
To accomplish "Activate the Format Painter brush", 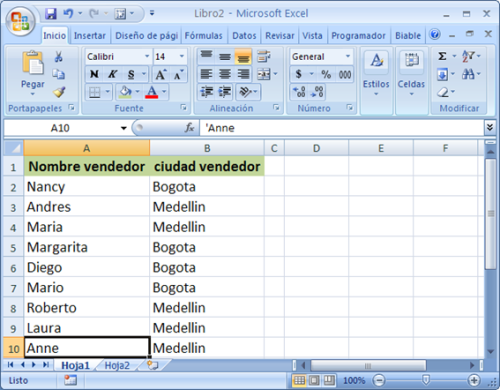I will click(x=59, y=92).
